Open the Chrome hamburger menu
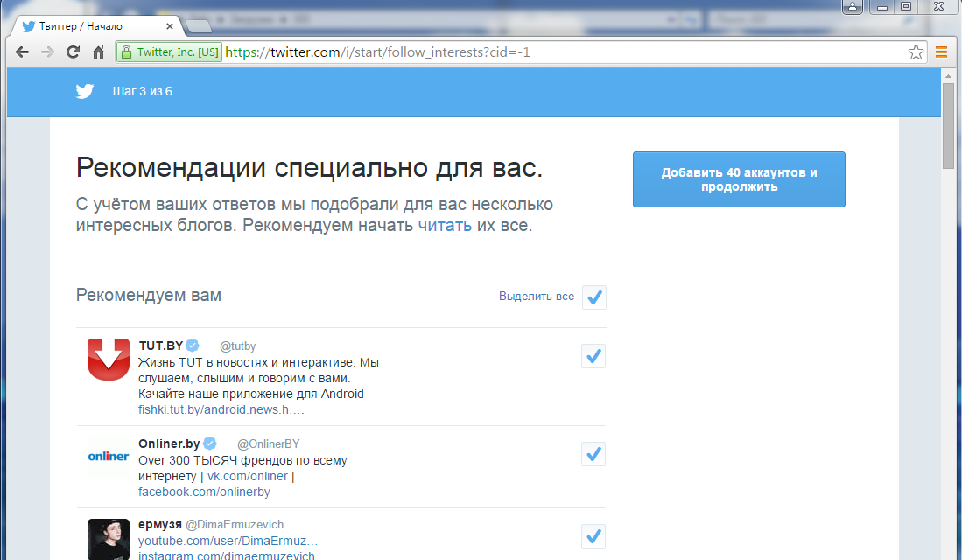 (942, 52)
